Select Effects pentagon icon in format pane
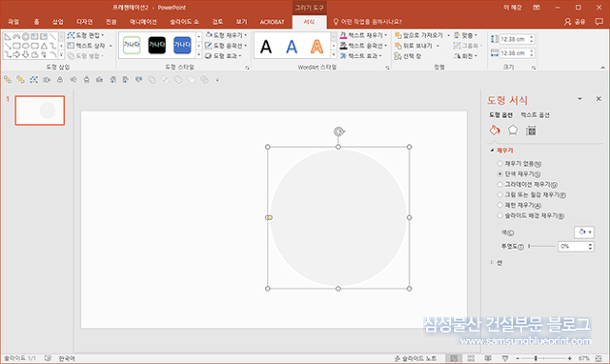 (513, 131)
